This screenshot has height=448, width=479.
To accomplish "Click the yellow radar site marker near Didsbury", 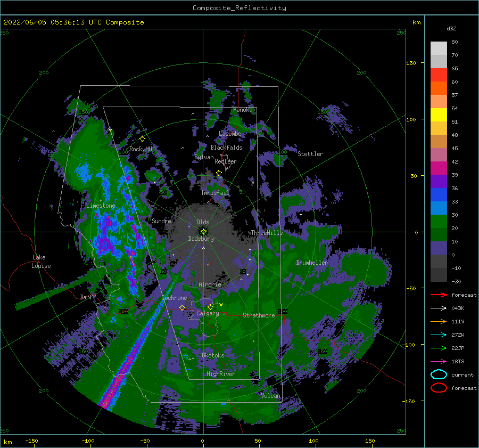I will (x=203, y=232).
